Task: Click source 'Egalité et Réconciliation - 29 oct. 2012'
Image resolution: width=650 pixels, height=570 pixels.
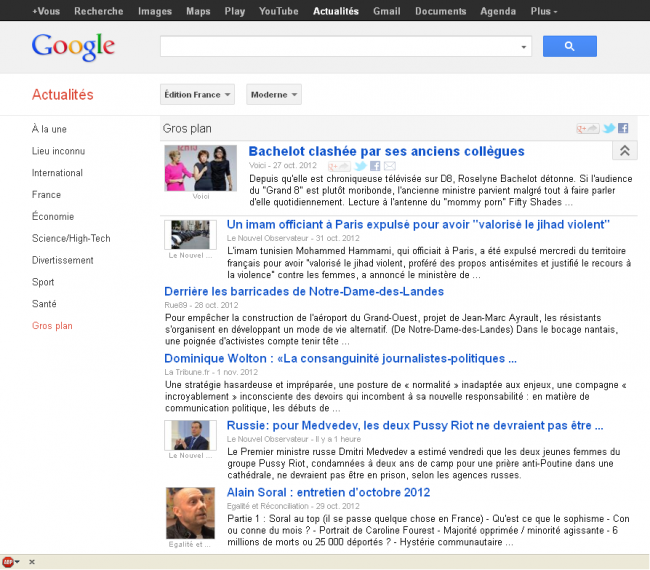Action: [x=293, y=506]
